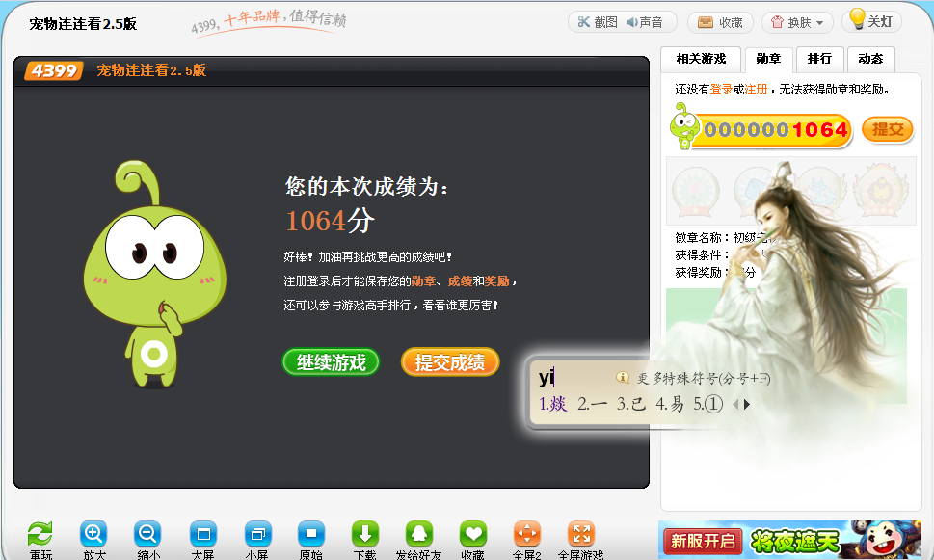Click the first medal badge thumbnail

coord(696,191)
